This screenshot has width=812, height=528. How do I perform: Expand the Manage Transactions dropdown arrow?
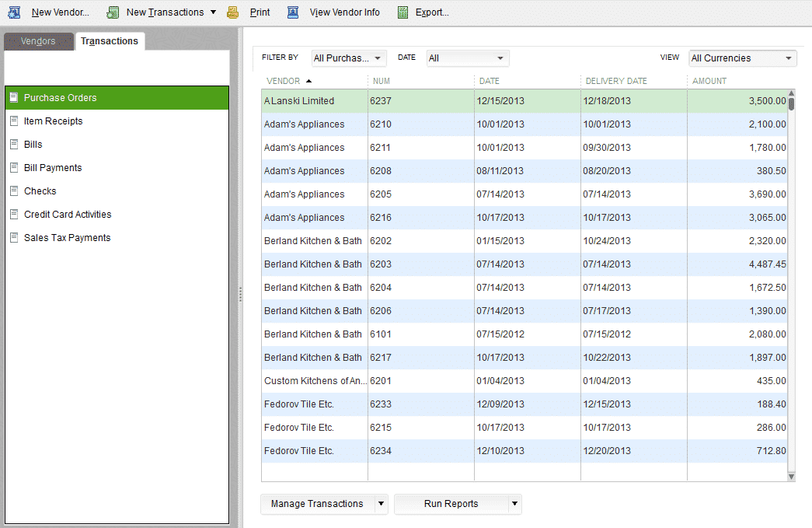click(x=382, y=504)
